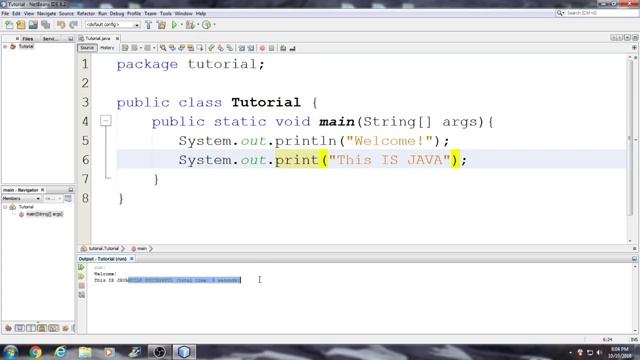Click the Stop Macro Recording icon

coord(271,48)
